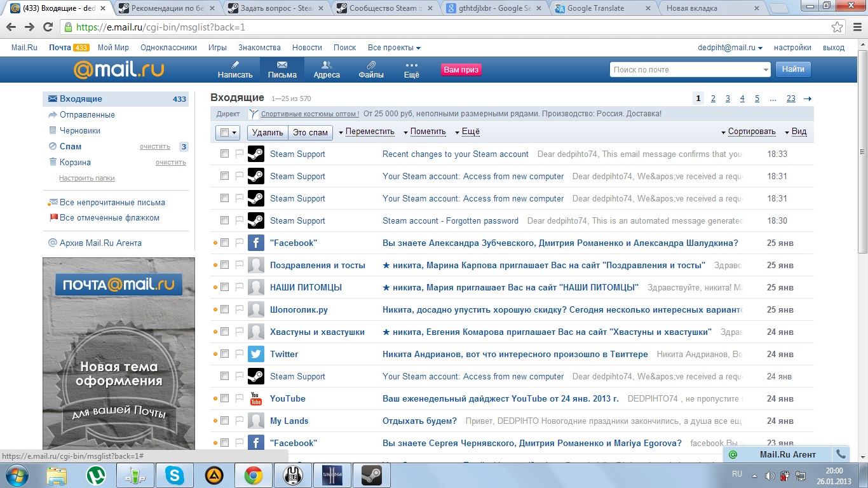Click the YouTube avatar in the message list
This screenshot has width=868, height=488.
256,398
